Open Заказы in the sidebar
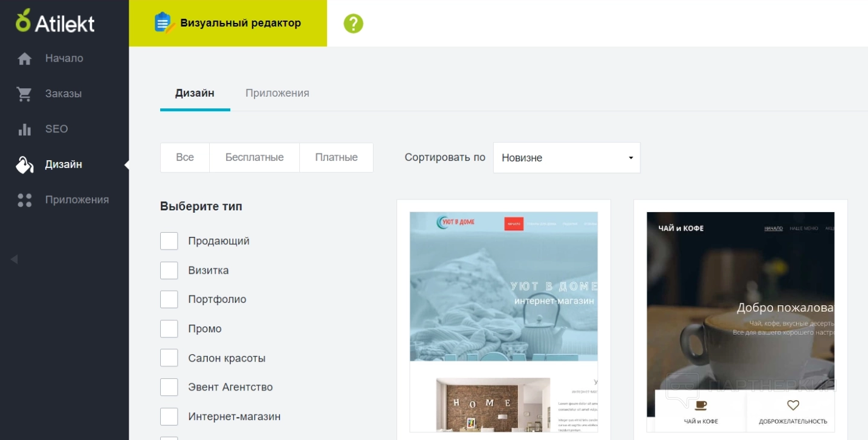This screenshot has height=440, width=868. pyautogui.click(x=65, y=94)
